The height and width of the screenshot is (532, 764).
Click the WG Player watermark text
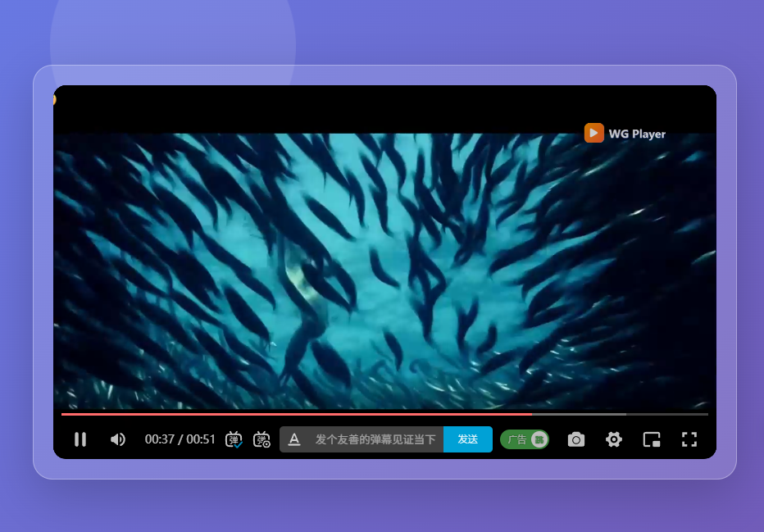(x=637, y=134)
